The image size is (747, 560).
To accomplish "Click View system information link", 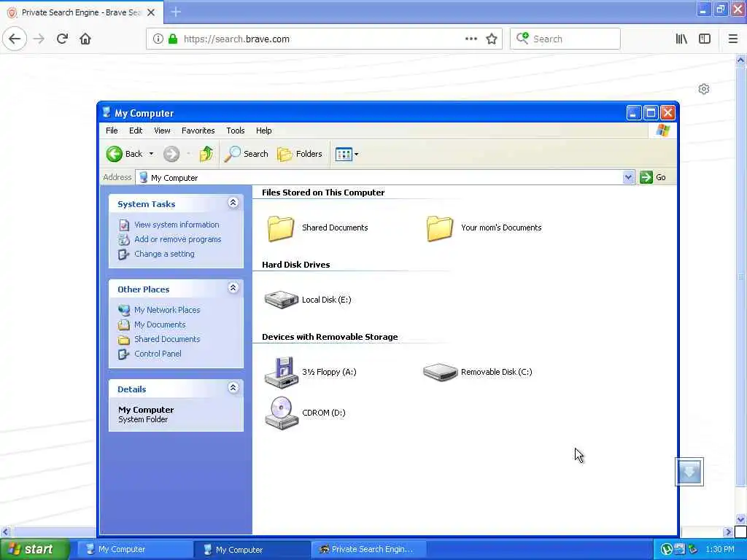I will (x=177, y=225).
